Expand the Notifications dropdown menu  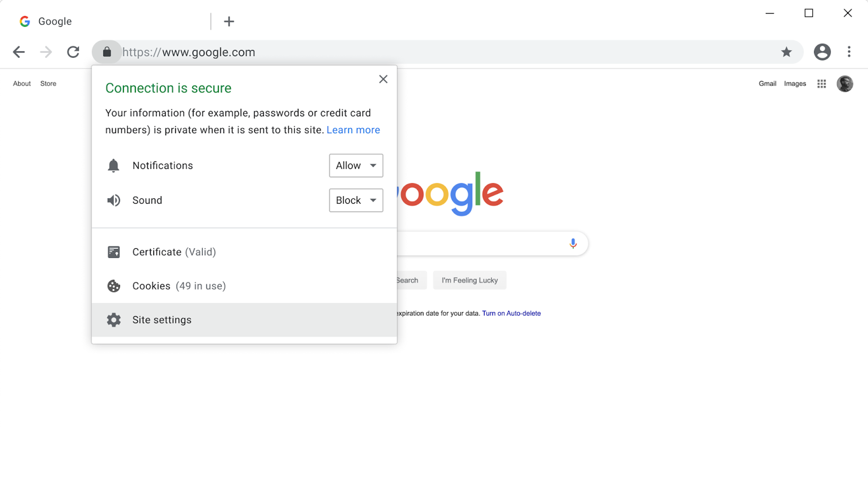(356, 165)
